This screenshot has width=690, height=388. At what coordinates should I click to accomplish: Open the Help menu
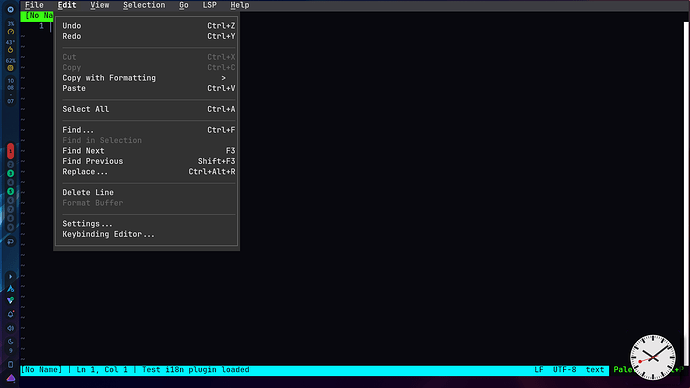coord(240,5)
